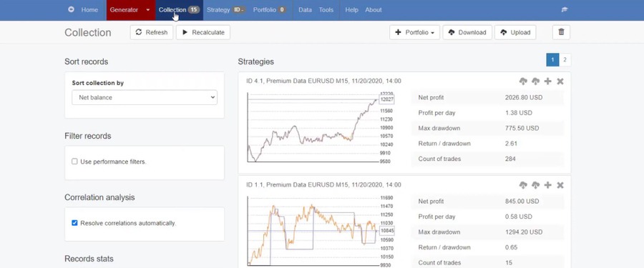Image resolution: width=644 pixels, height=268 pixels.
Task: Add strategy ID 4.1 using plus icon
Action: click(x=547, y=81)
